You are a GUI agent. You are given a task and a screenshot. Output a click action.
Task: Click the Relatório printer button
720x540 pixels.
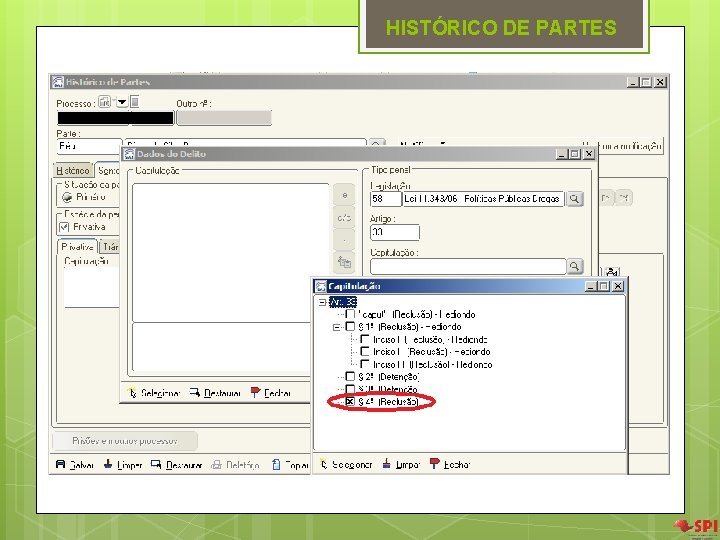(x=236, y=465)
